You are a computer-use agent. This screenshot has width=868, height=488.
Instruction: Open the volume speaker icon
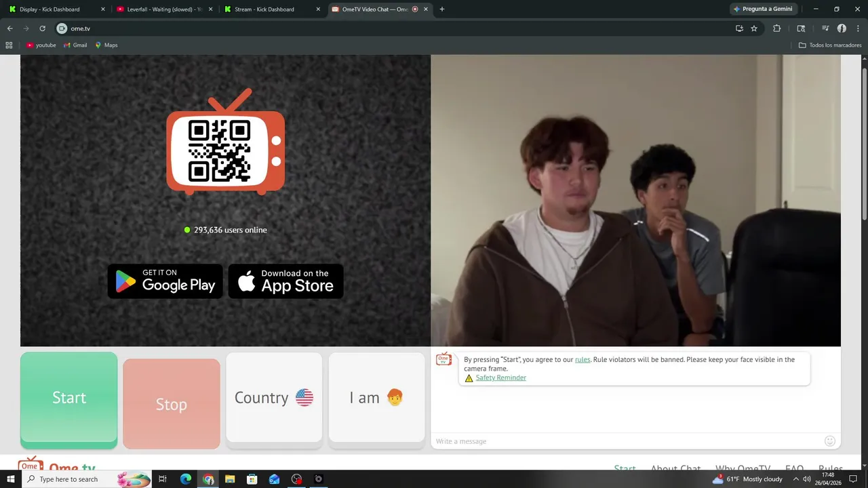pyautogui.click(x=806, y=479)
